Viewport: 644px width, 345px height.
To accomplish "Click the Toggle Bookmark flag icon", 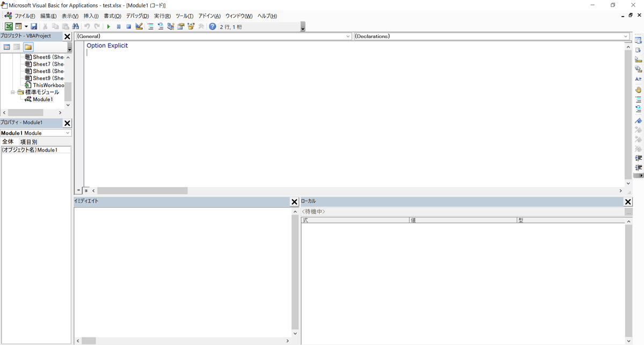I will [639, 121].
